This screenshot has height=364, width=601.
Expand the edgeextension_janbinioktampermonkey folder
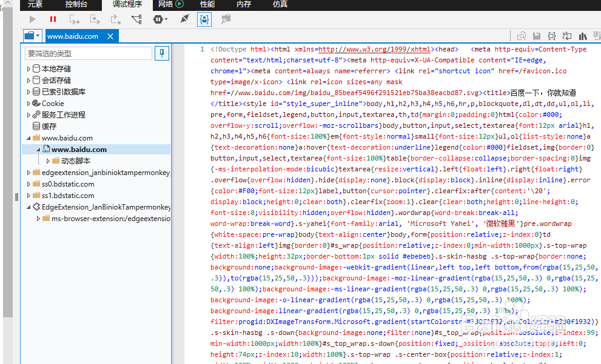coord(29,173)
